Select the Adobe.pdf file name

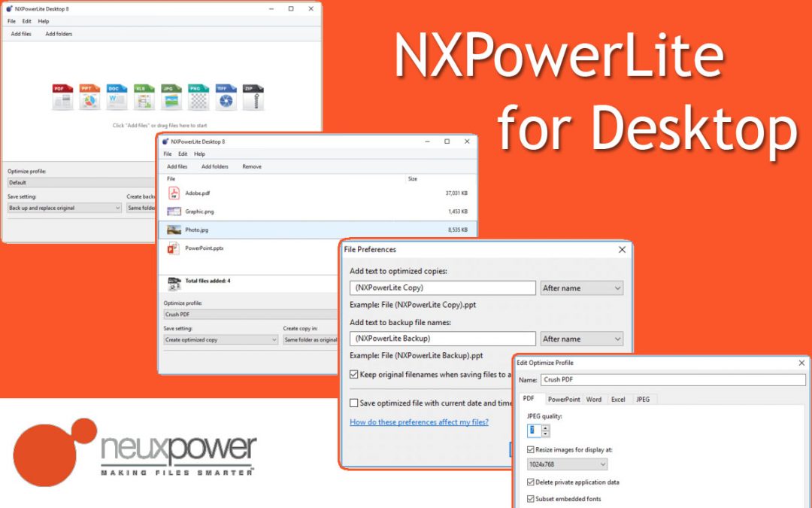tap(197, 193)
